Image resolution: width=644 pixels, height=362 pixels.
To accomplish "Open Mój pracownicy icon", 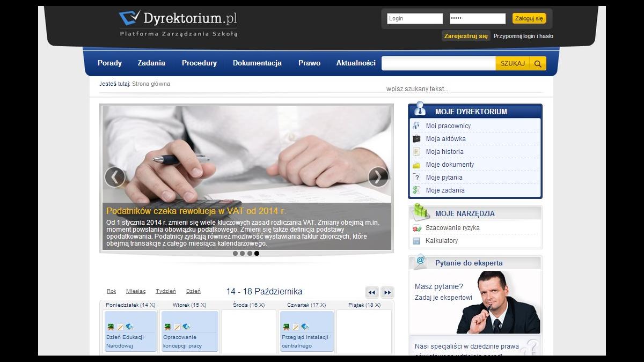I will click(416, 125).
